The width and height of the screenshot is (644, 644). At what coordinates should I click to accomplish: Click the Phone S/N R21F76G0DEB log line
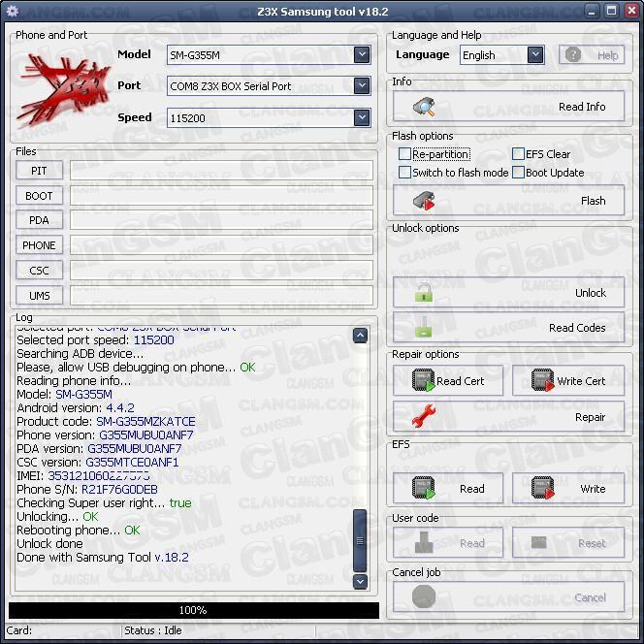pos(87,489)
